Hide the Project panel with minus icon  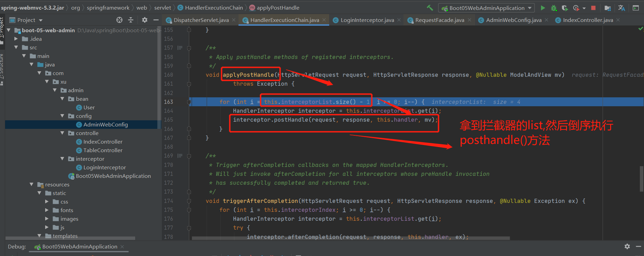tap(156, 20)
